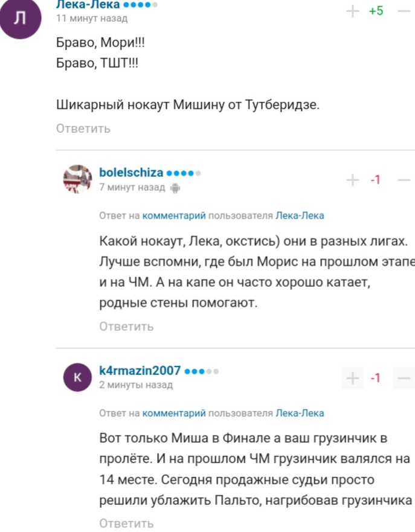
Task: Click the +5 rating on Лека-Лека's comment
Action: click(376, 11)
